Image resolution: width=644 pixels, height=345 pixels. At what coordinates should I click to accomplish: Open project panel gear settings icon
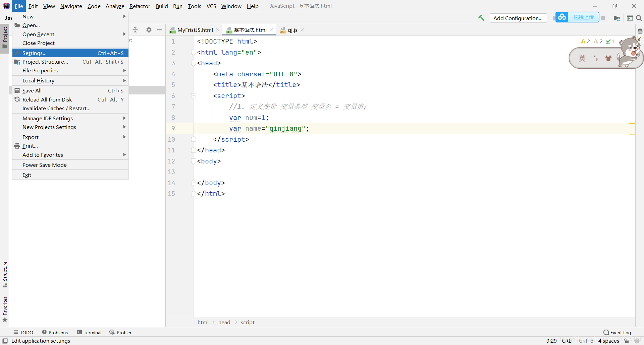coord(149,30)
